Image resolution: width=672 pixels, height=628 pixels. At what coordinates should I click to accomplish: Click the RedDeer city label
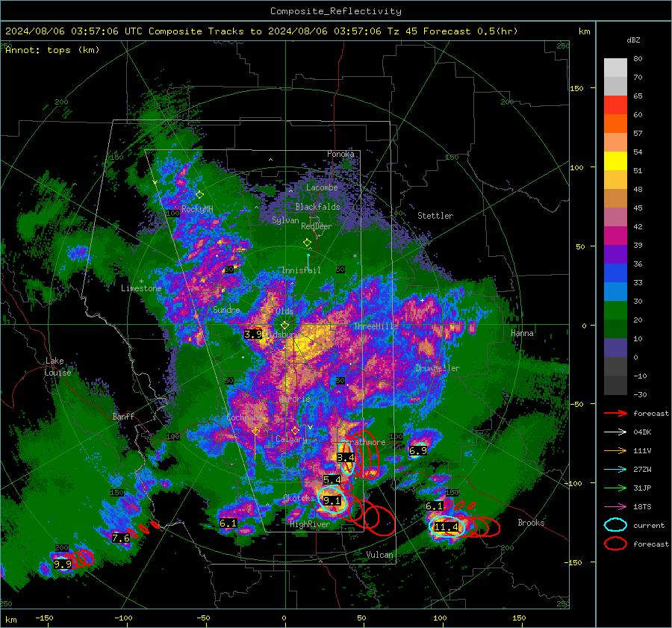317,226
